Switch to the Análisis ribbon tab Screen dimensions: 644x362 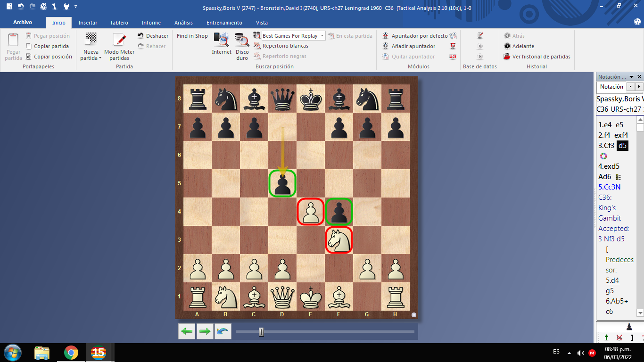point(183,23)
